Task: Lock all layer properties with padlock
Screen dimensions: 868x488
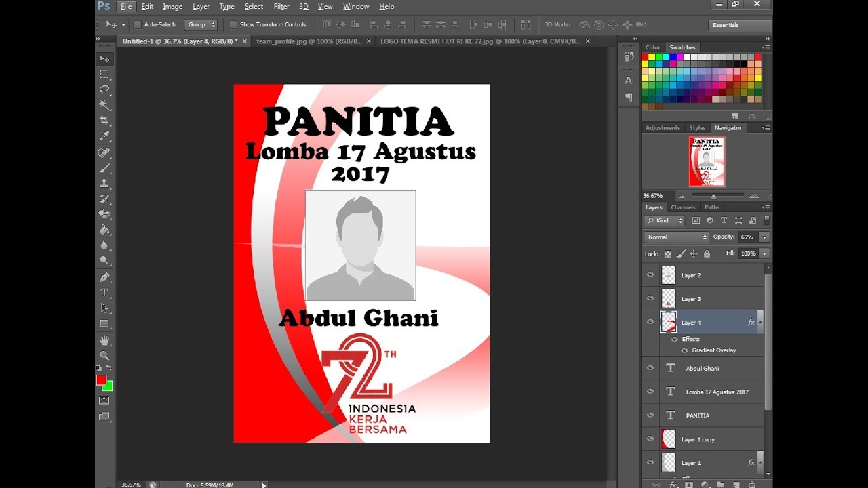Action: pyautogui.click(x=707, y=254)
